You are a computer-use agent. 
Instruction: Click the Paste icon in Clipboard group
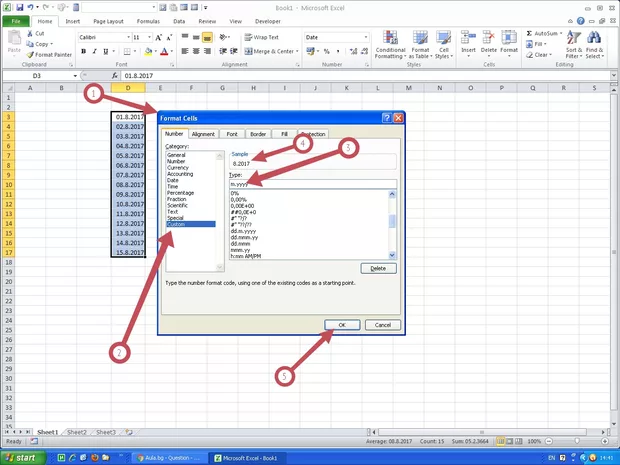[14, 42]
